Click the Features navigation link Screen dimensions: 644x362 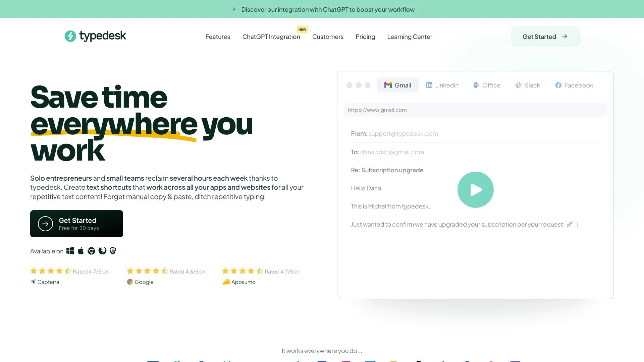pyautogui.click(x=218, y=37)
